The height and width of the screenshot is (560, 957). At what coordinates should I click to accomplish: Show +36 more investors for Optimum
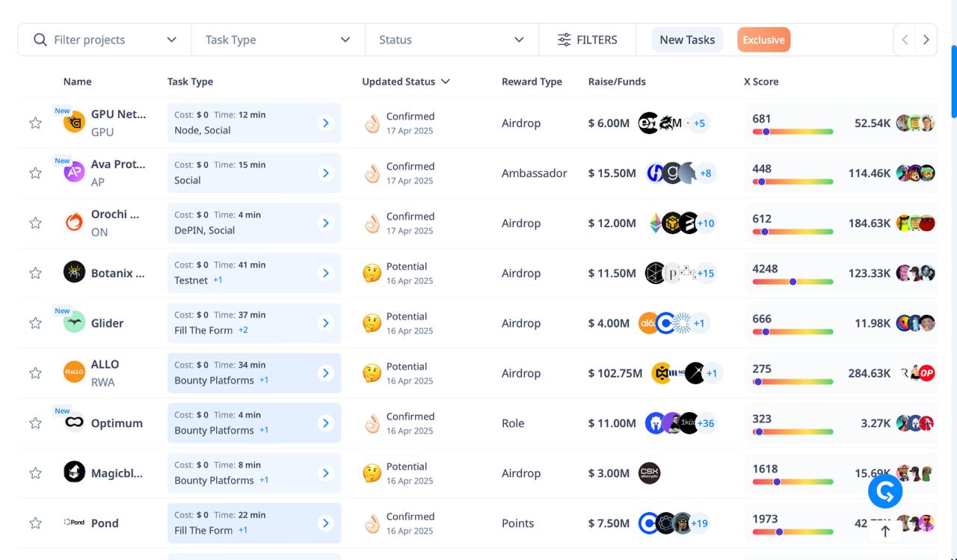705,423
